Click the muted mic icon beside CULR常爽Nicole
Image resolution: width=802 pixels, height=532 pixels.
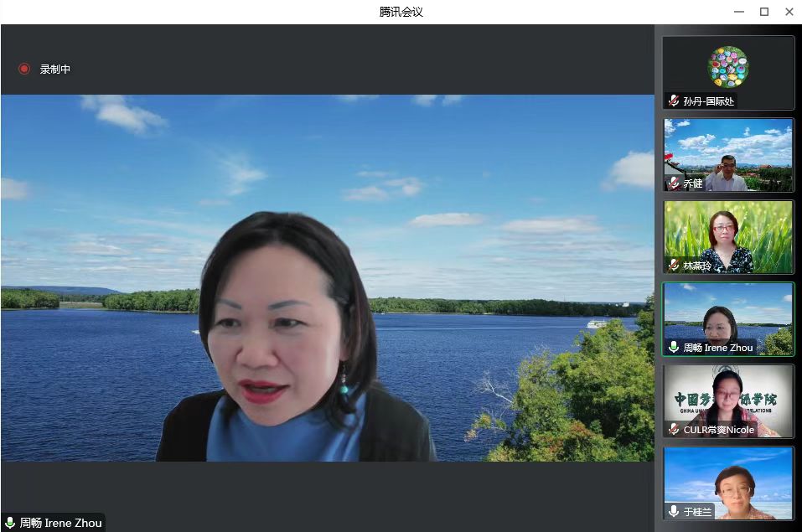click(x=674, y=429)
